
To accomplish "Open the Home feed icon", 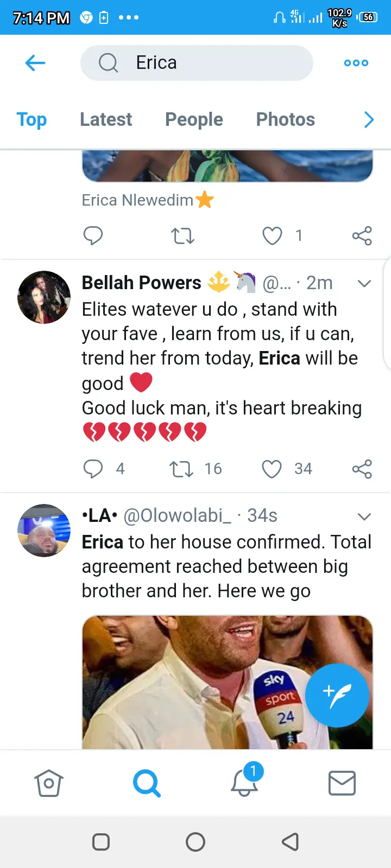I will [x=49, y=783].
